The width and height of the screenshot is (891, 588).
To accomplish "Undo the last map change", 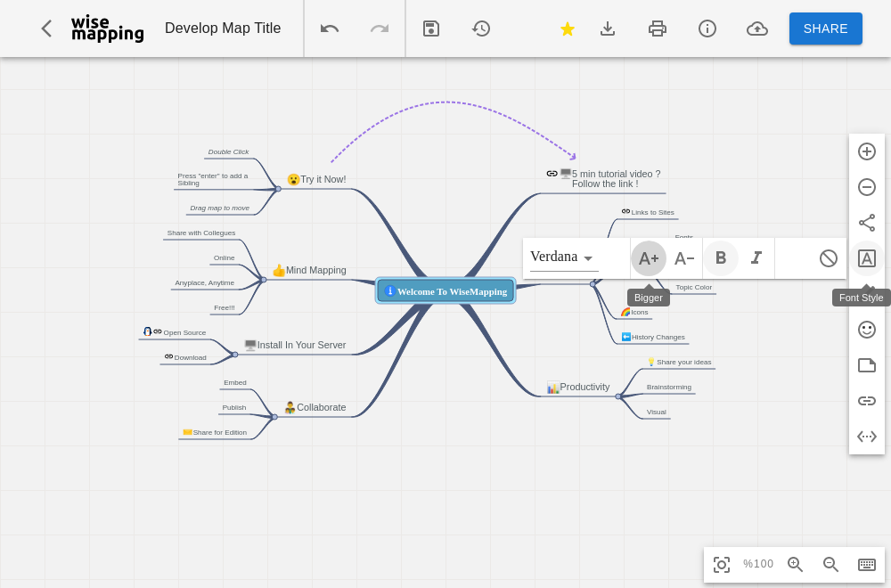I will pyautogui.click(x=330, y=29).
